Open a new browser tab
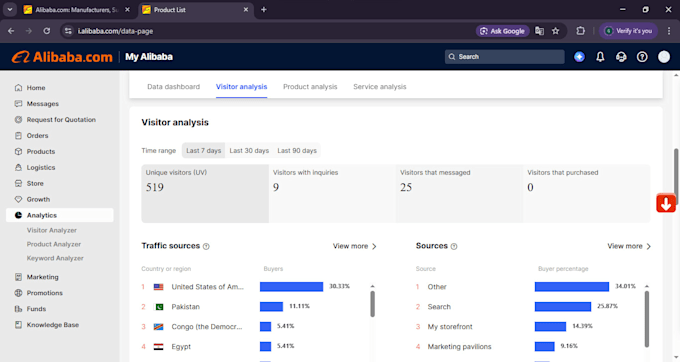Image resolution: width=680 pixels, height=362 pixels. click(x=264, y=10)
